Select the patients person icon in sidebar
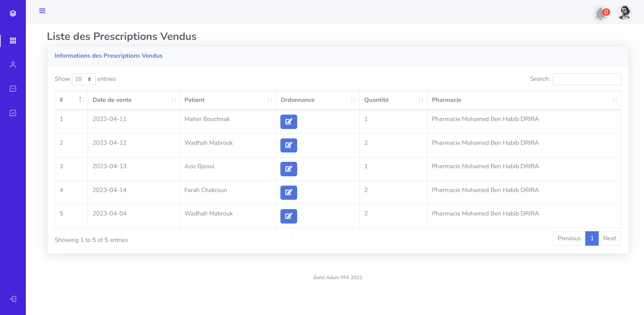Screen dimensions: 644x315 [13, 64]
